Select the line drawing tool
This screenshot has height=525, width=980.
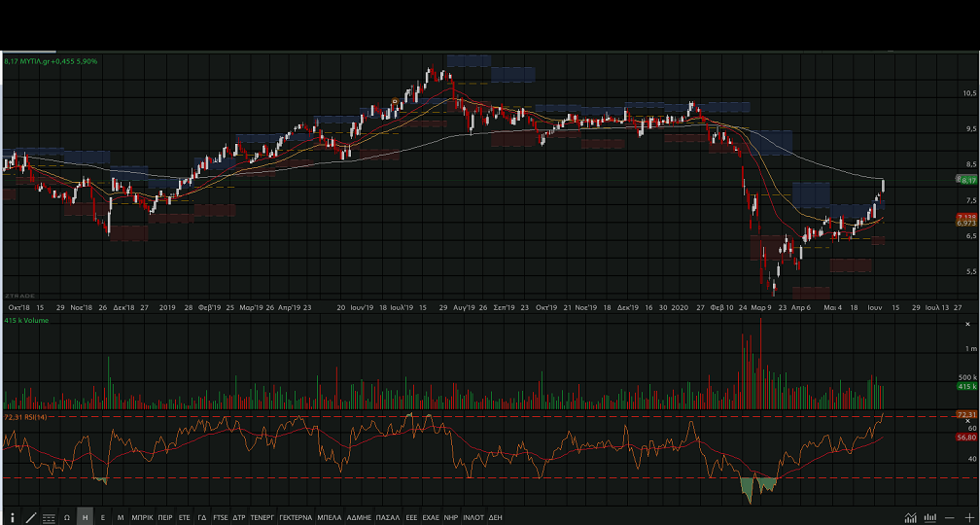coord(30,518)
